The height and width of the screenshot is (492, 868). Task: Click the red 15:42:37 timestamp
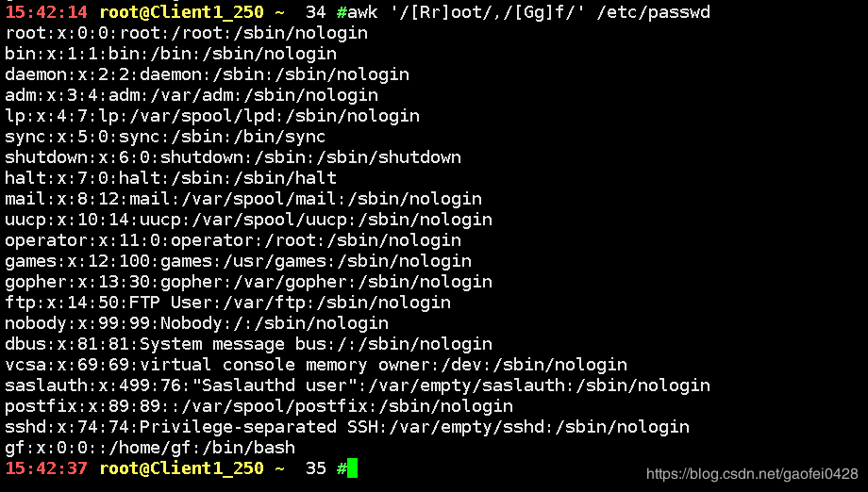[x=46, y=468]
